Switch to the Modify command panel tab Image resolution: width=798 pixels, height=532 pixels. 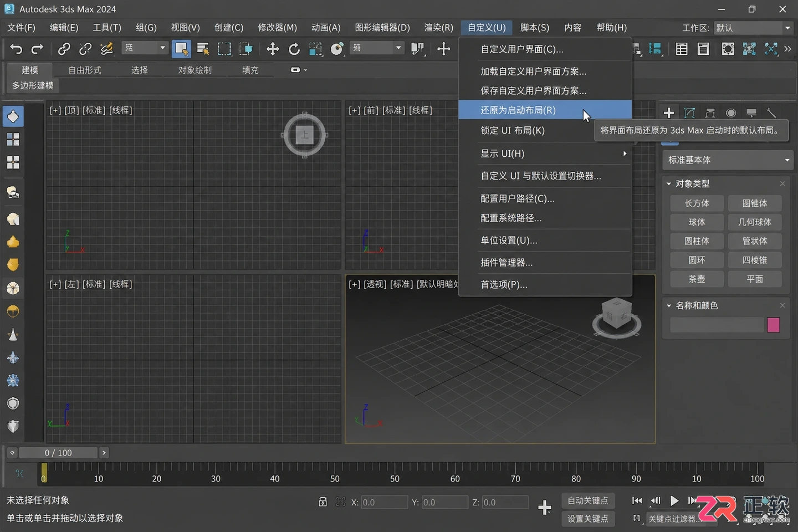click(689, 113)
